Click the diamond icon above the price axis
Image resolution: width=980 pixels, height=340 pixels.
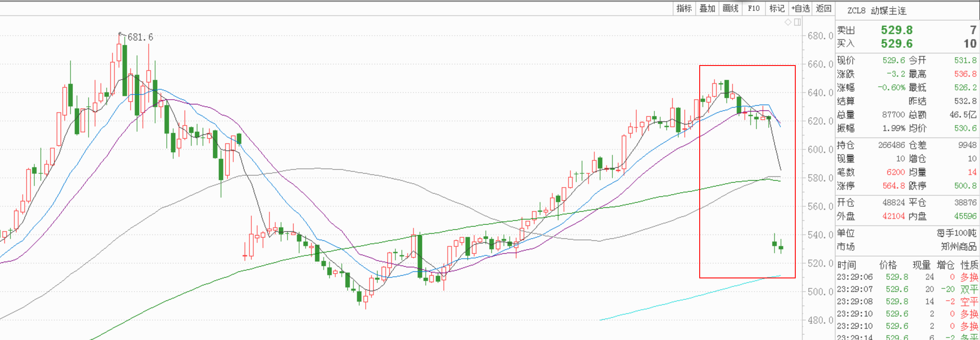[x=788, y=22]
